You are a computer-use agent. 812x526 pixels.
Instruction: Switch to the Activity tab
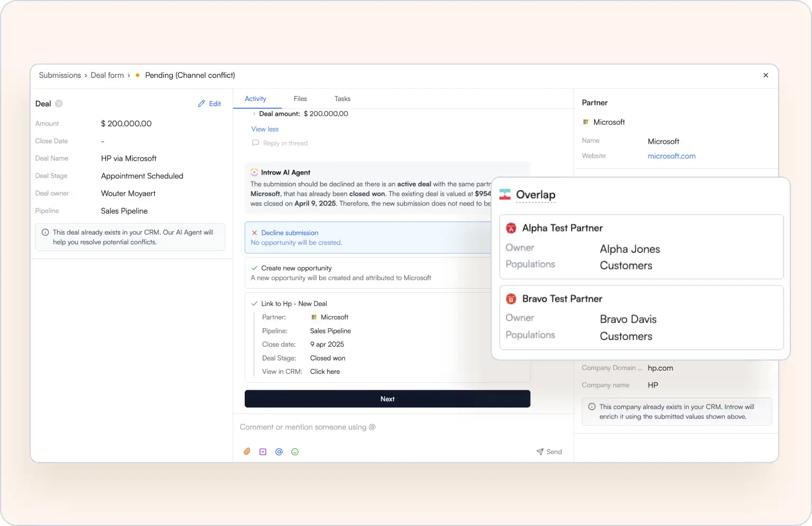[255, 99]
